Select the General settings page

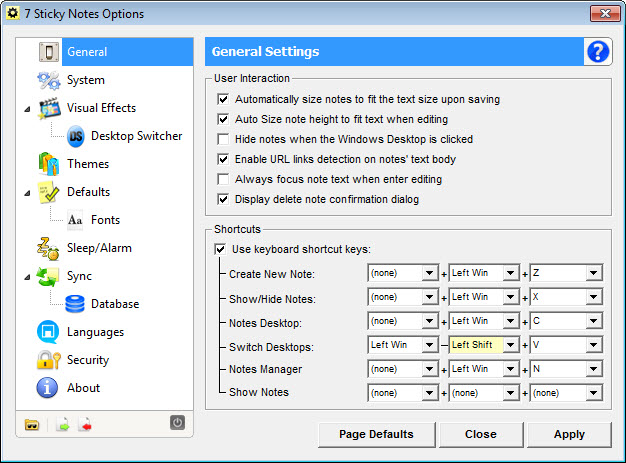(x=127, y=52)
